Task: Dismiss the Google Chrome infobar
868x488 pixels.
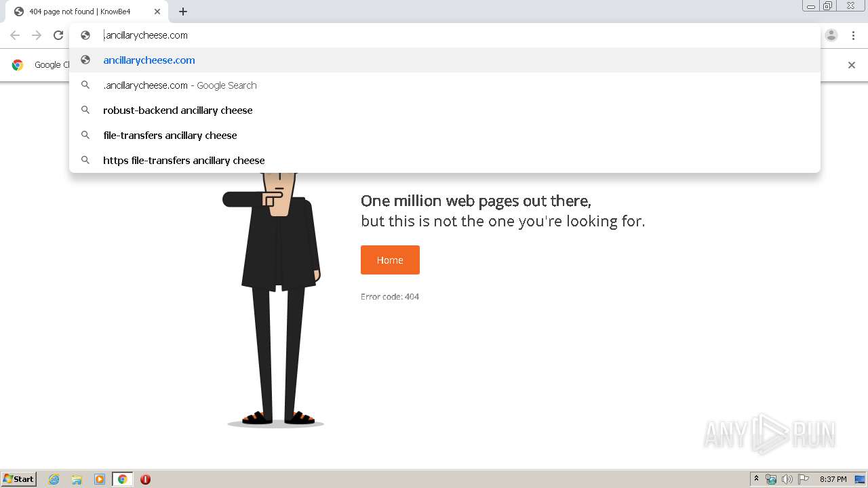Action: (x=852, y=65)
